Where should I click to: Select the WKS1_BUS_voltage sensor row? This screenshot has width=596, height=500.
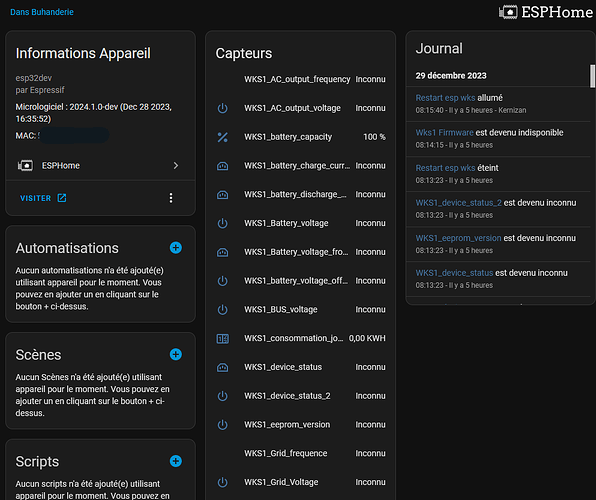point(300,310)
